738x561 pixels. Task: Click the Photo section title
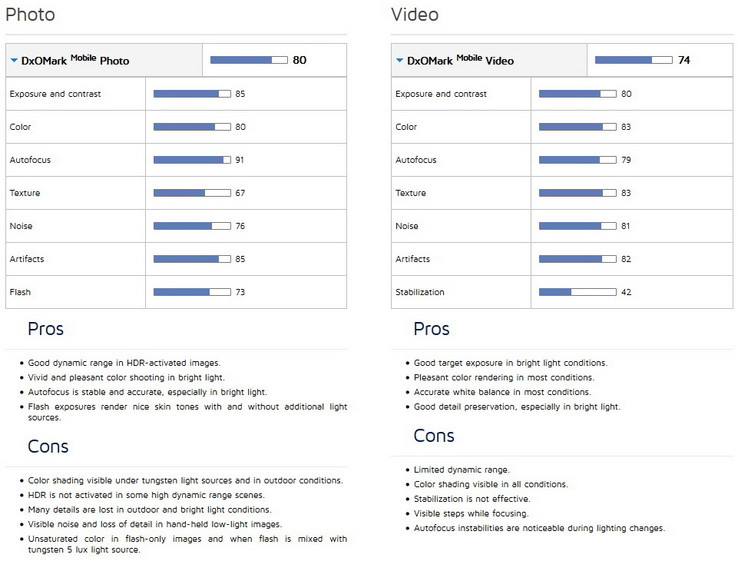click(x=30, y=15)
